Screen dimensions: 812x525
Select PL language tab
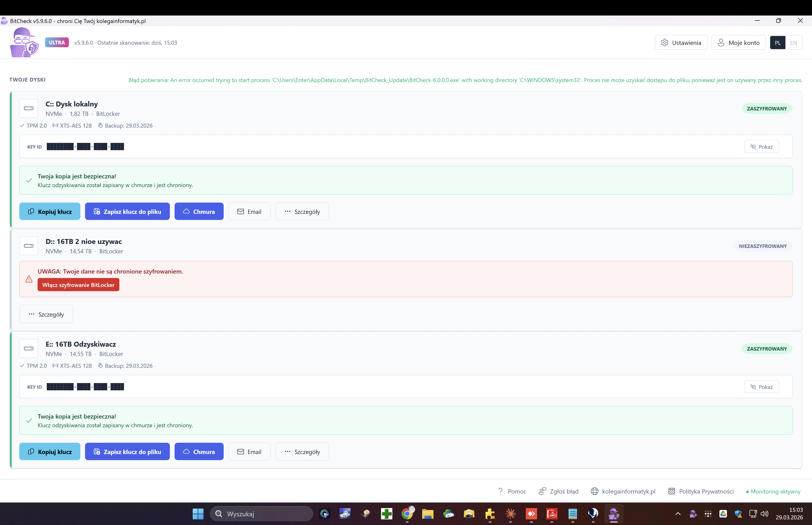pos(778,43)
